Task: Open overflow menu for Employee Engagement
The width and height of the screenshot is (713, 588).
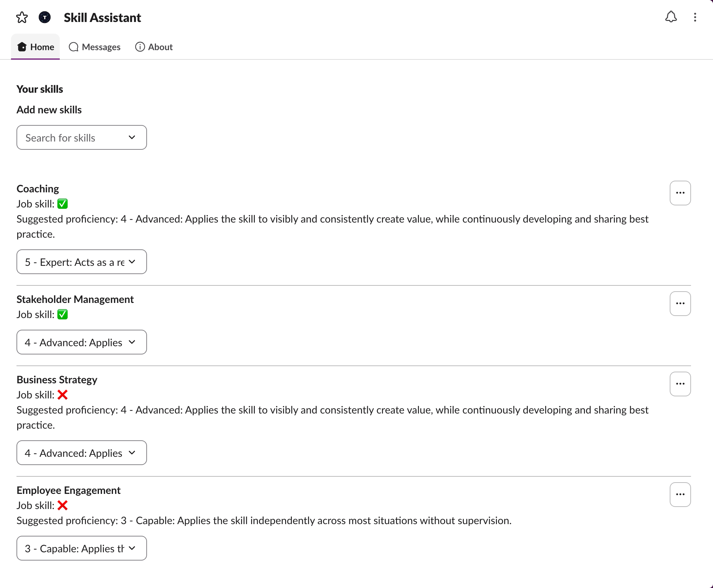Action: point(680,495)
